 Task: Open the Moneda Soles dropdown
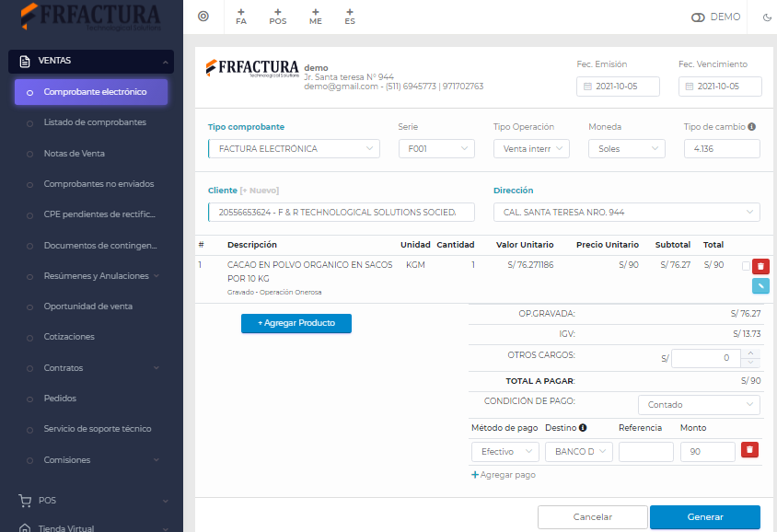626,148
